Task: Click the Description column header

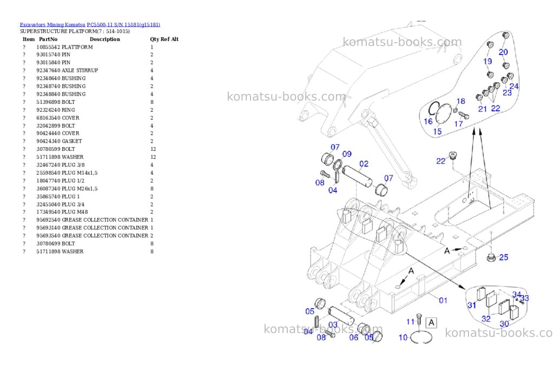Action: pos(104,39)
